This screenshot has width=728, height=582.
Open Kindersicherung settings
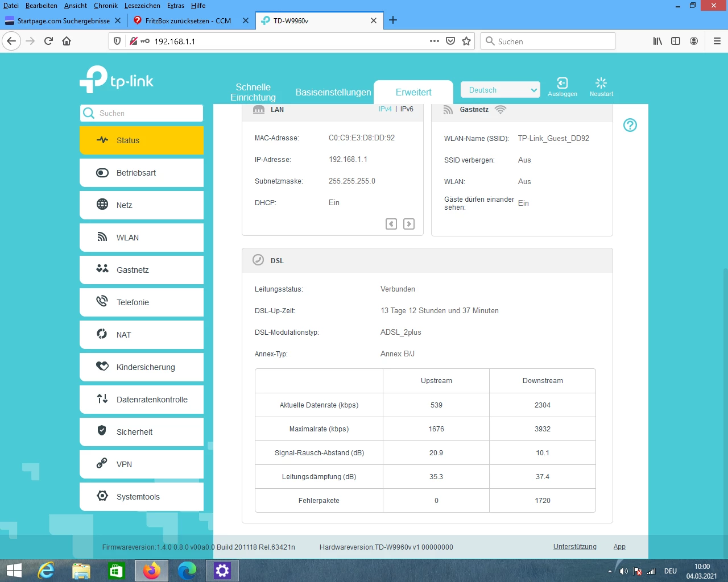click(x=142, y=367)
